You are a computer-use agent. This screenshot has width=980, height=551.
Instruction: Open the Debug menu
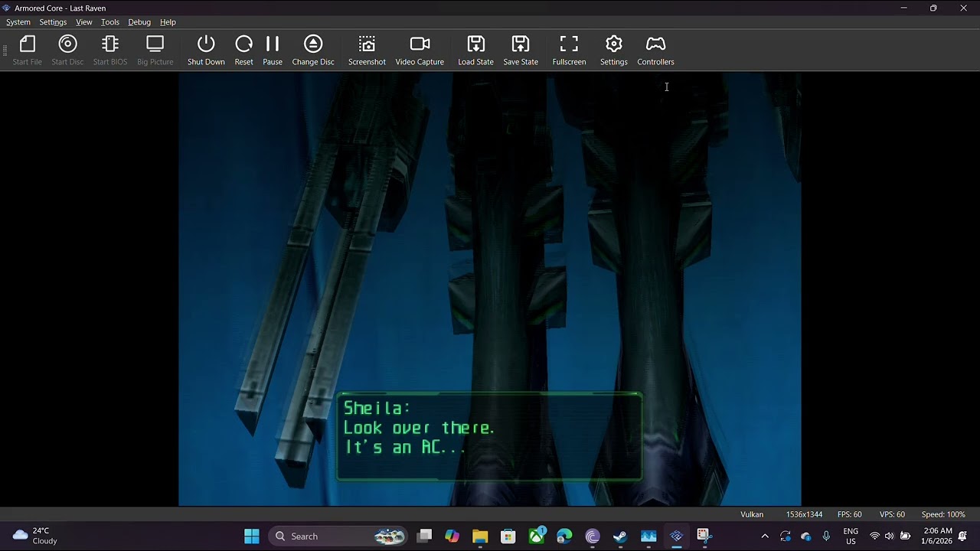(x=139, y=22)
